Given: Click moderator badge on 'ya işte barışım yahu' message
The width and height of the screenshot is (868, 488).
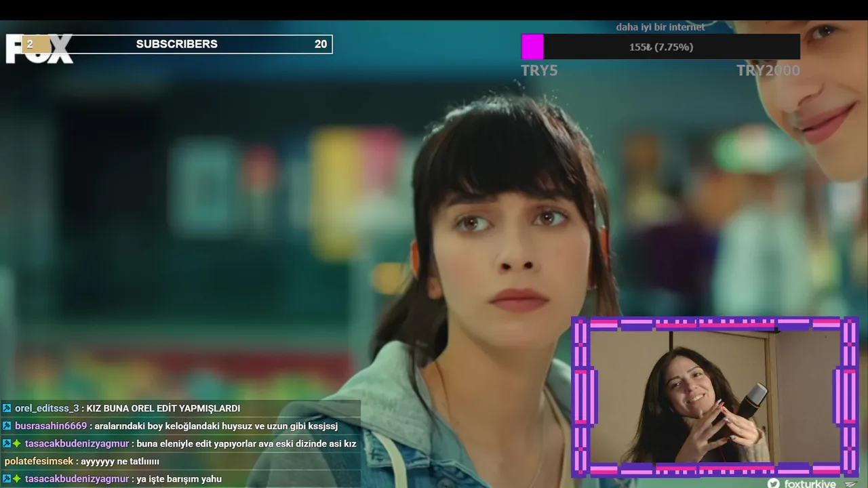Looking at the screenshot, I should click(x=7, y=479).
